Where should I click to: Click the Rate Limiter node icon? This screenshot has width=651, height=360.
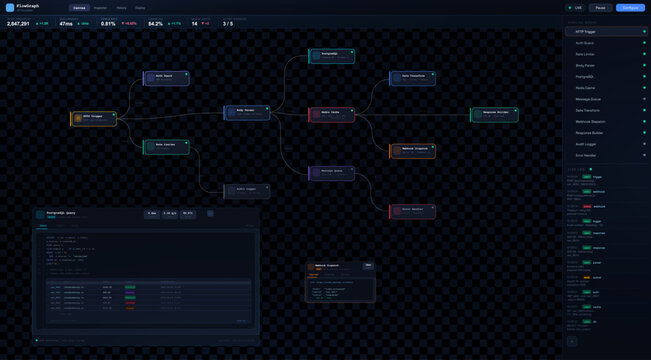pos(151,147)
